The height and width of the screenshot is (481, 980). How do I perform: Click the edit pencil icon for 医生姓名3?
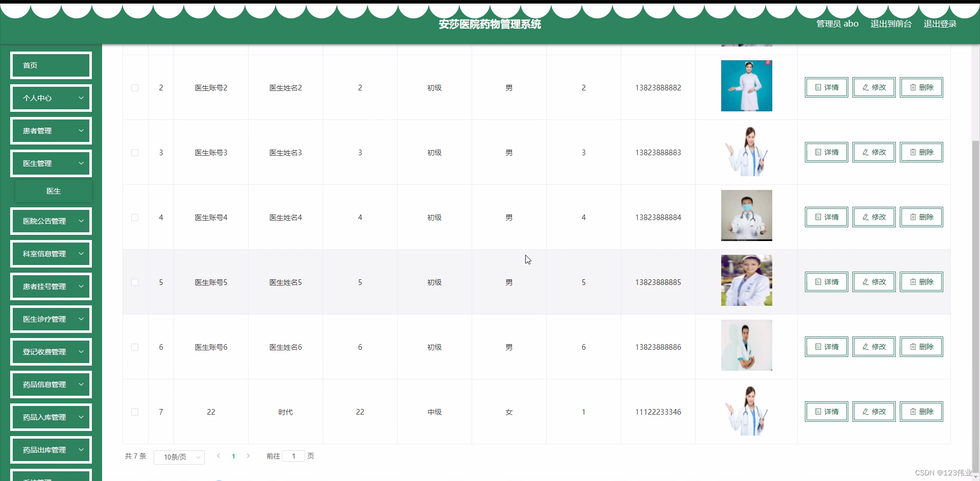865,152
